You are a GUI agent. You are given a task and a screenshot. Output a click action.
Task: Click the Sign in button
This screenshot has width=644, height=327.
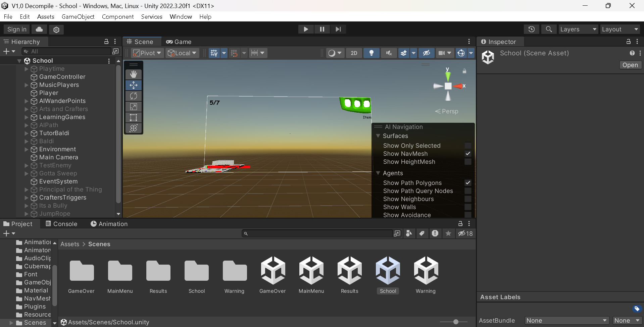[16, 29]
